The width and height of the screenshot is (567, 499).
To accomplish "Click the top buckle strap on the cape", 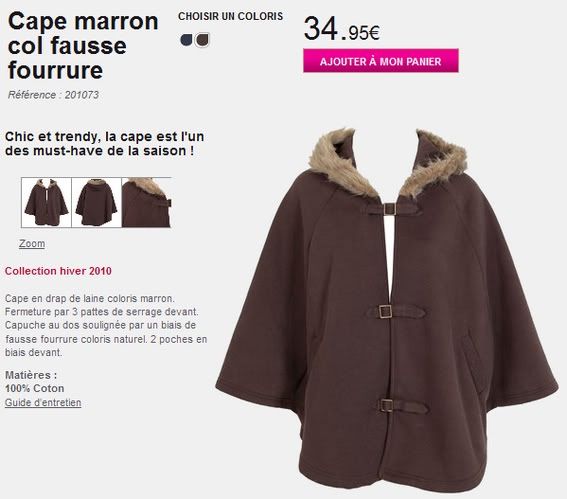I will pyautogui.click(x=394, y=209).
